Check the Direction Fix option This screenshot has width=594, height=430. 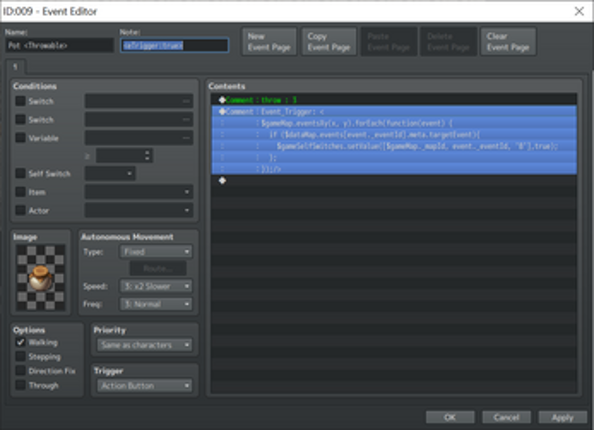coord(20,371)
